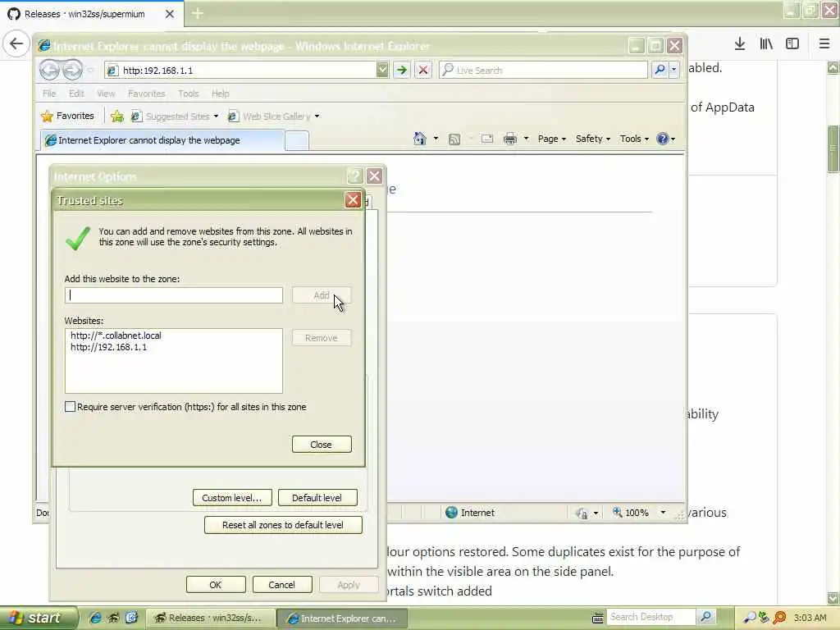
Task: Open the Firefox hamburger menu
Action: point(824,44)
